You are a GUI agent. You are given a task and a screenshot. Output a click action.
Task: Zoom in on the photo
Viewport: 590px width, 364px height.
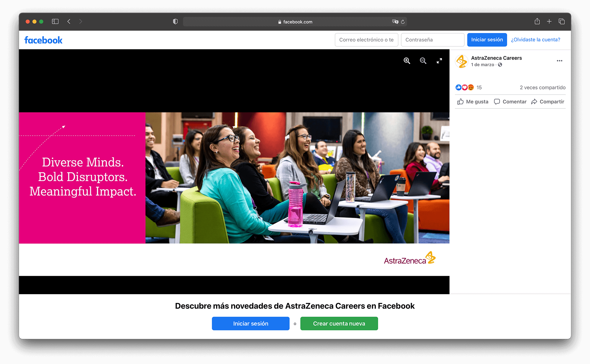pyautogui.click(x=407, y=61)
